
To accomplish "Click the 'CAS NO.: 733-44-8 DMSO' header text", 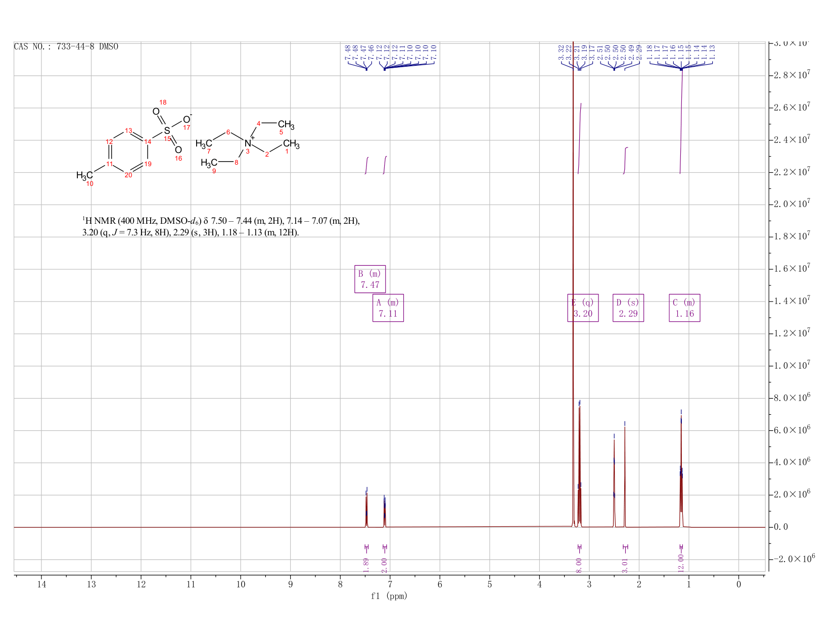I will [x=66, y=46].
